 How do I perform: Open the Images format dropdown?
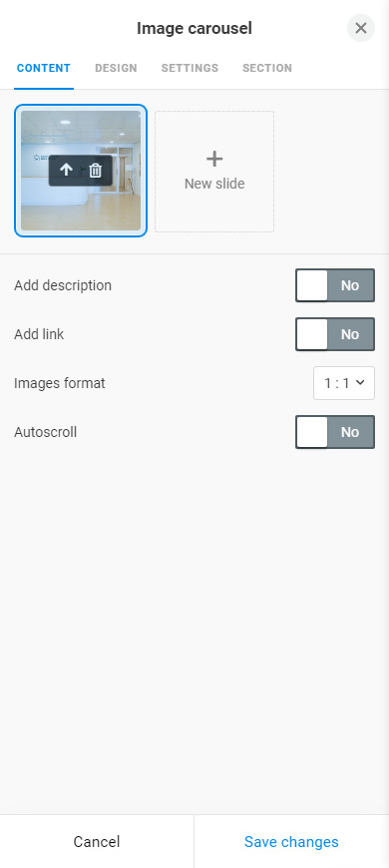(x=344, y=383)
